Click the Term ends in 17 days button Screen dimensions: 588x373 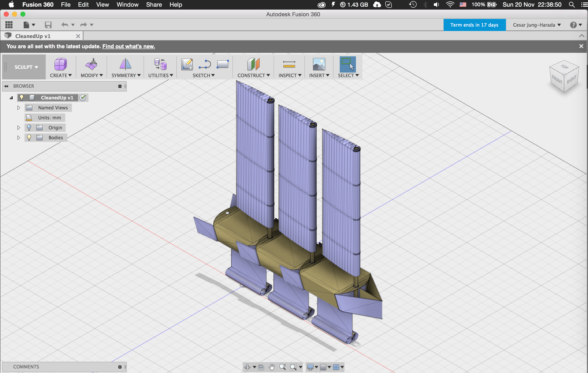pyautogui.click(x=474, y=25)
